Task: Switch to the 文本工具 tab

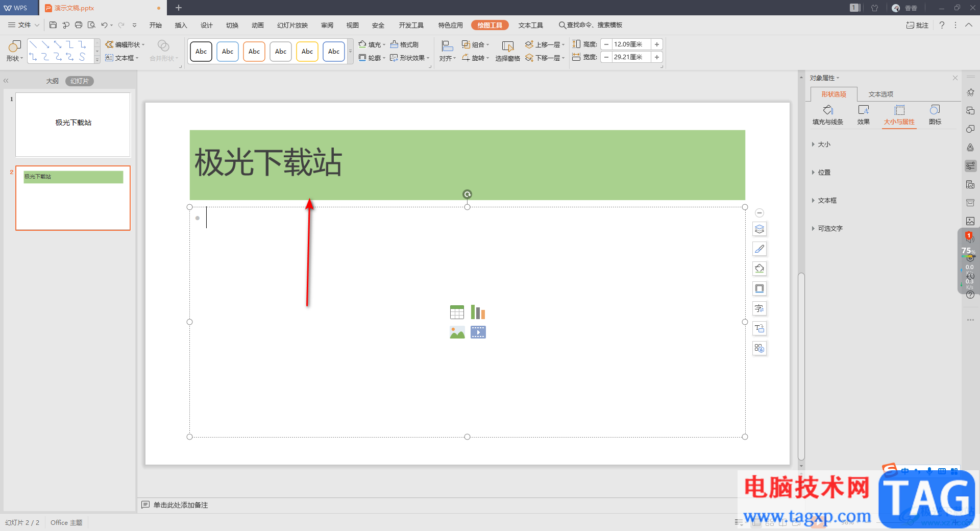Action: 531,25
